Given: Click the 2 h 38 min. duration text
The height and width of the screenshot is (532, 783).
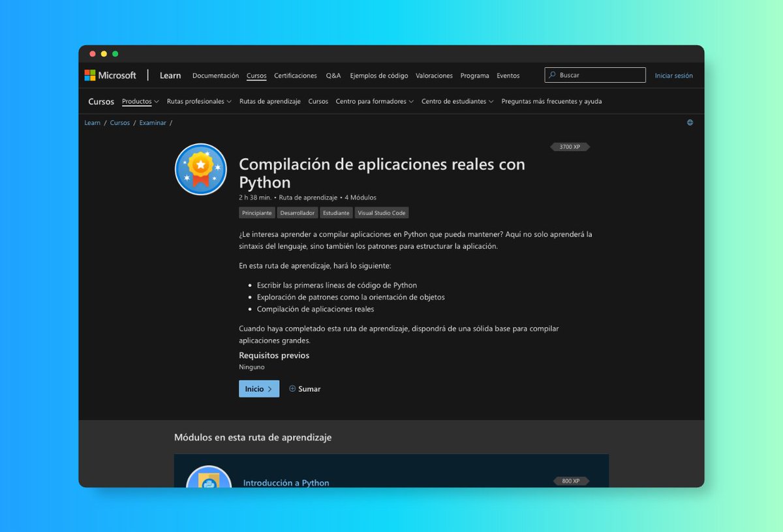Looking at the screenshot, I should click(x=255, y=198).
